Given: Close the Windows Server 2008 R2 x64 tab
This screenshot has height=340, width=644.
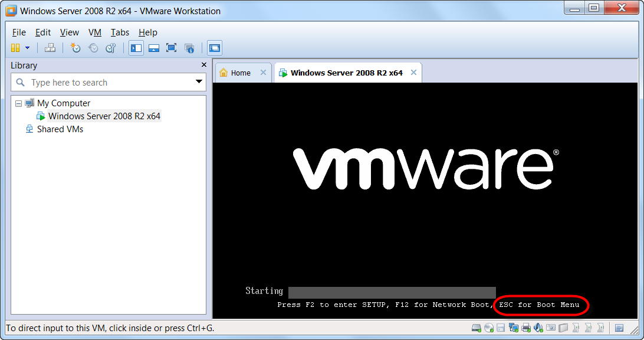Looking at the screenshot, I should click(x=413, y=73).
